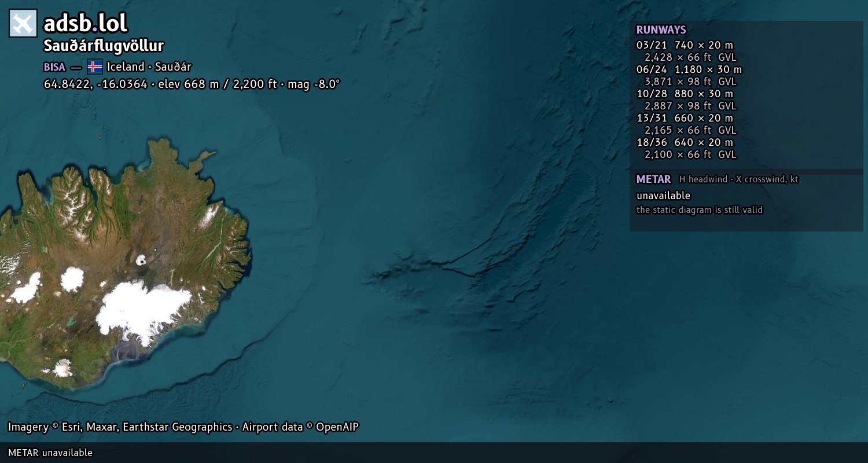Click the "Imagery © Esri, Maxar, Earthstar Geographics" attribution

click(120, 427)
